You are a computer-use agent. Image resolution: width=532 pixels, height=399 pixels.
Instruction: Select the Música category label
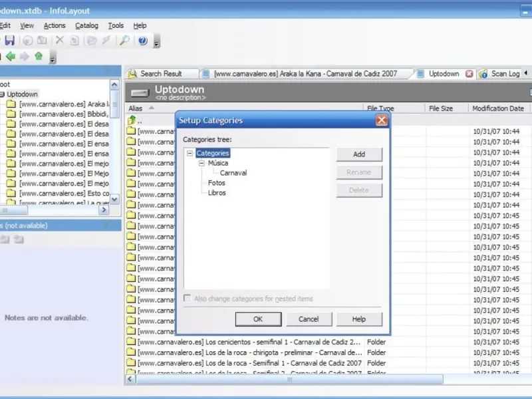218,163
